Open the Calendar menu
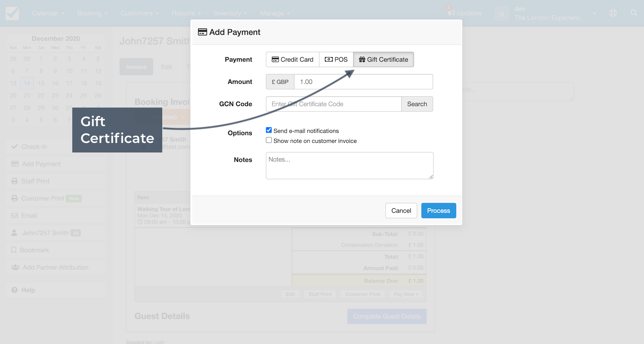Screen dimensions: 644x344 click(x=48, y=13)
